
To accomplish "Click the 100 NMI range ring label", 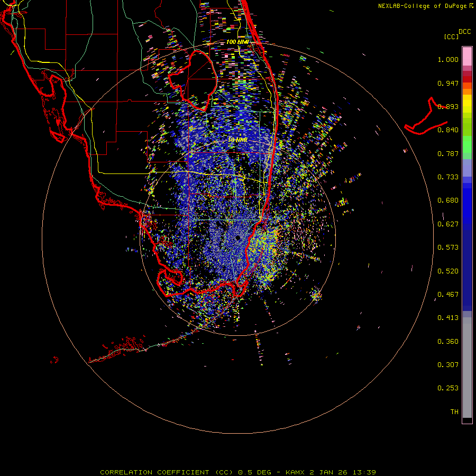I will pyautogui.click(x=237, y=42).
